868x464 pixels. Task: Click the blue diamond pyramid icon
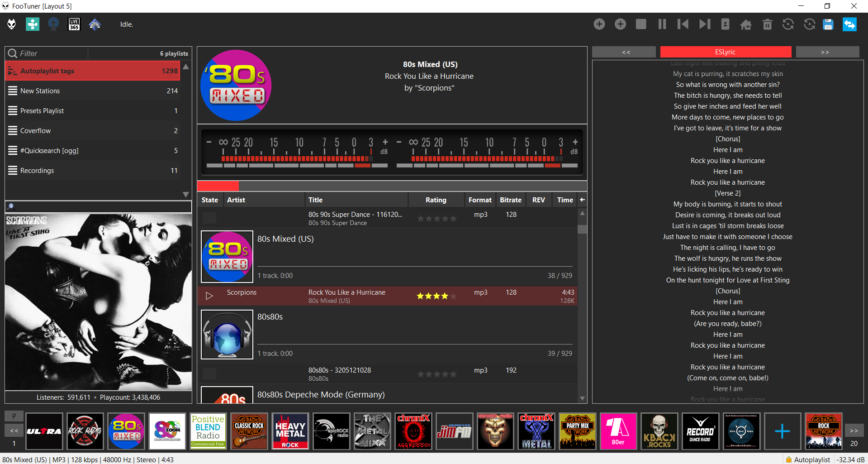coord(95,24)
